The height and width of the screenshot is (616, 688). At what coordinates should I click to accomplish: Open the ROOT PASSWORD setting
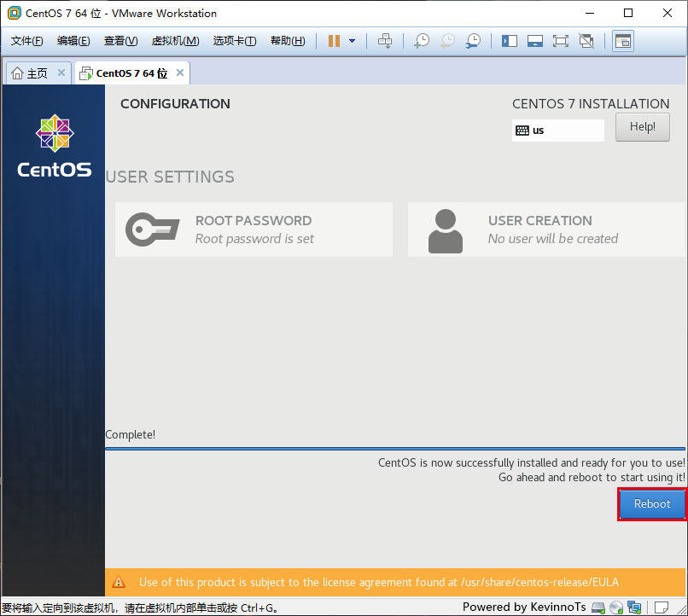[254, 230]
